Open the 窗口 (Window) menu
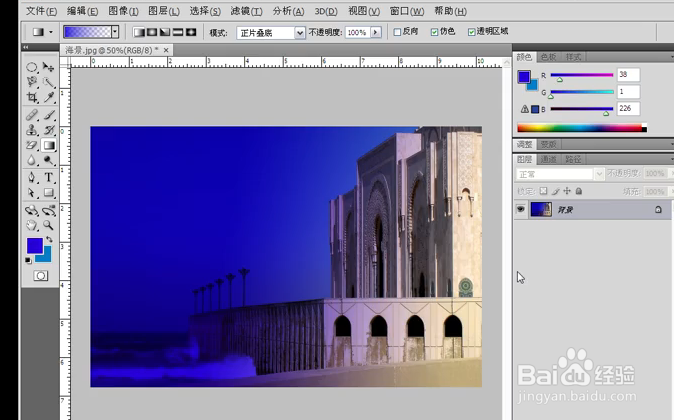Image resolution: width=674 pixels, height=420 pixels. click(x=407, y=11)
